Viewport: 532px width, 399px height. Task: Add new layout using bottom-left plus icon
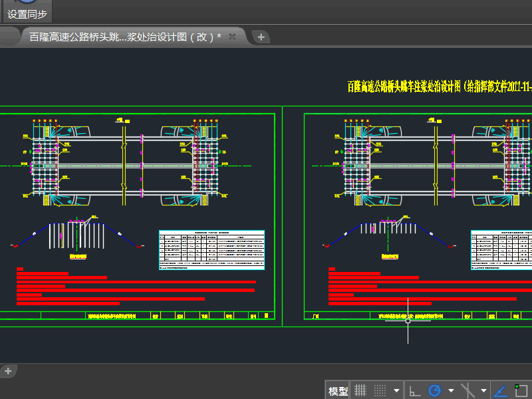(x=7, y=371)
